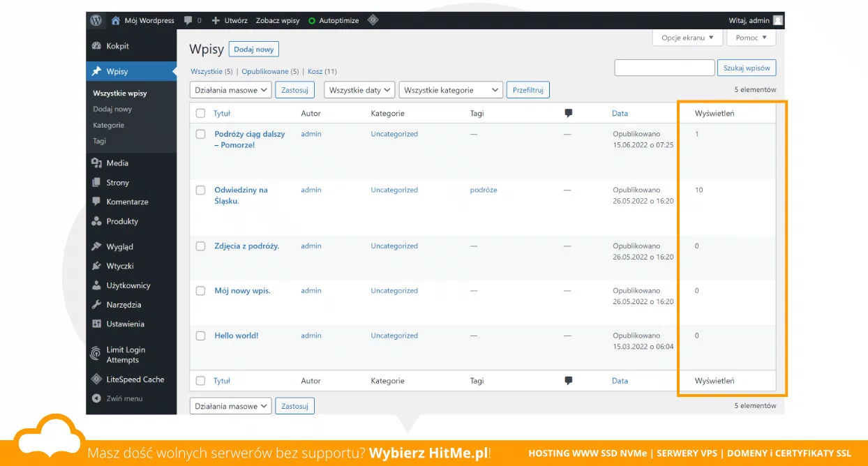This screenshot has height=466, width=868.
Task: Click the podróże tag link
Action: 484,190
